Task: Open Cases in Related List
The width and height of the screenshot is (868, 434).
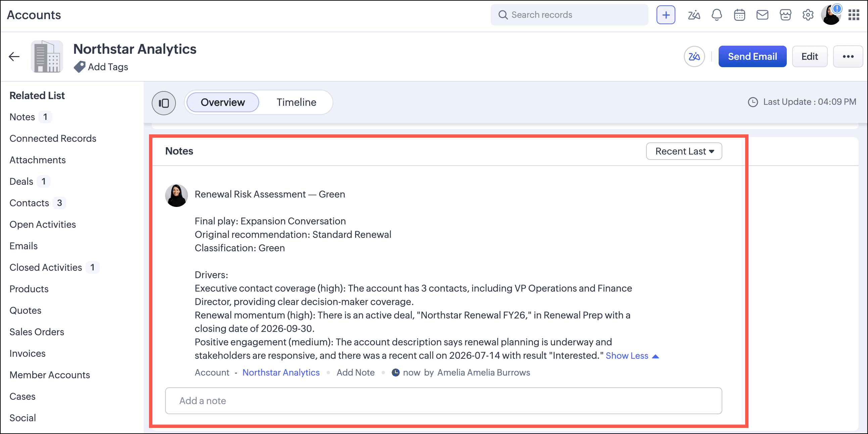Action: [x=22, y=396]
